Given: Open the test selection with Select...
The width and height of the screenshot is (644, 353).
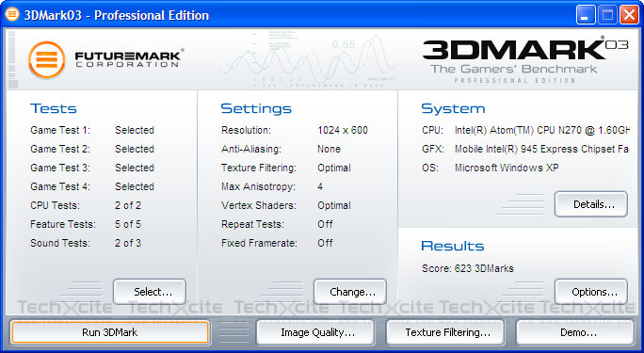Looking at the screenshot, I should 150,292.
